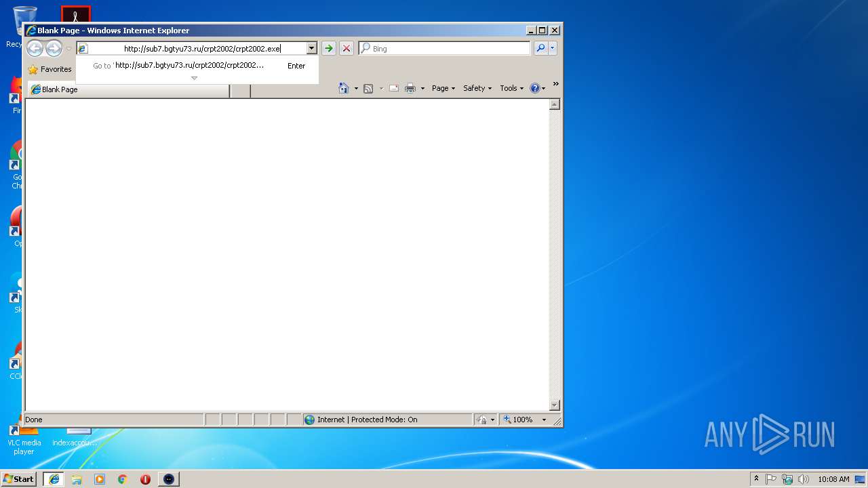Open the Favorites star button
This screenshot has width=868, height=488.
pos(50,69)
